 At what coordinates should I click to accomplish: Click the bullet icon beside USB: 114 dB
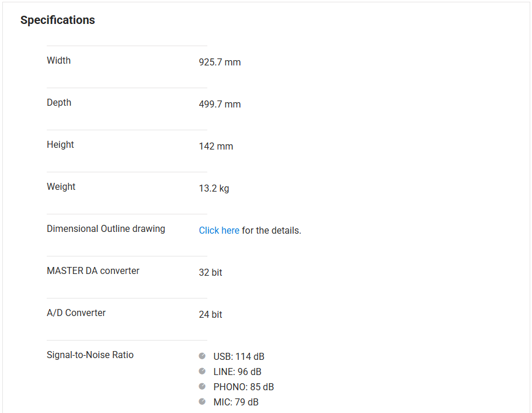(202, 356)
